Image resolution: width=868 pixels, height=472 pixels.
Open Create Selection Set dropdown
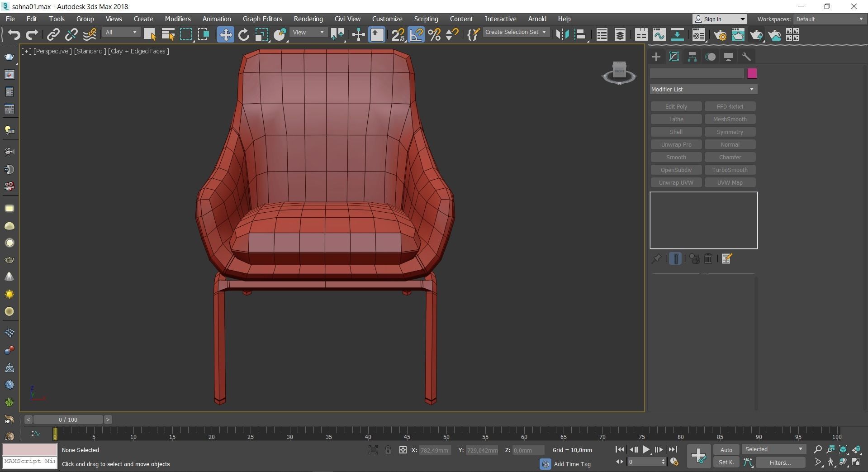516,32
